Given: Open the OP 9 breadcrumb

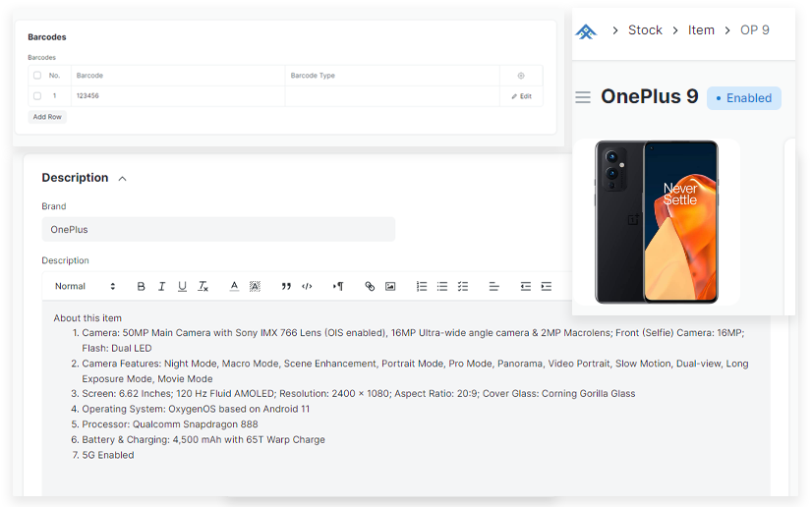Looking at the screenshot, I should (755, 30).
